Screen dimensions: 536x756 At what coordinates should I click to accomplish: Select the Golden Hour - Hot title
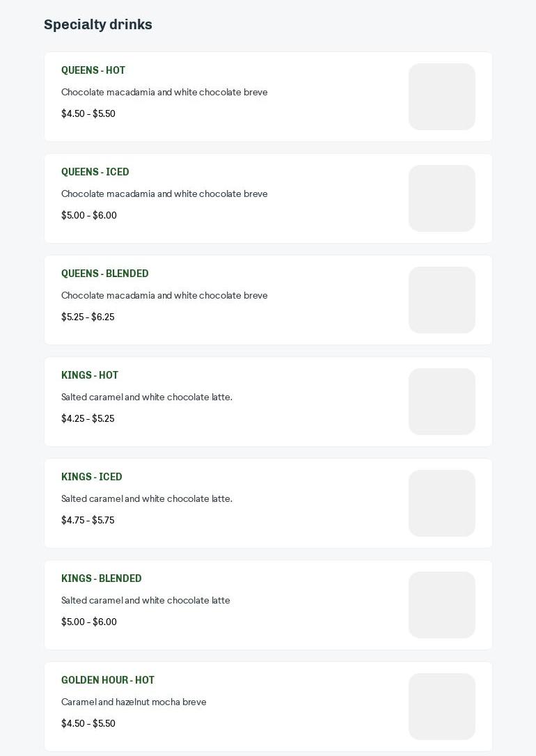(108, 680)
